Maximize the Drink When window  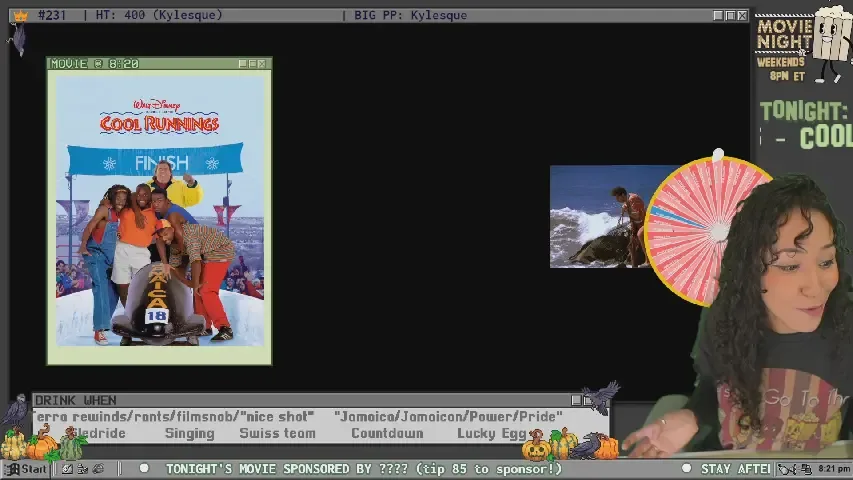click(x=587, y=400)
